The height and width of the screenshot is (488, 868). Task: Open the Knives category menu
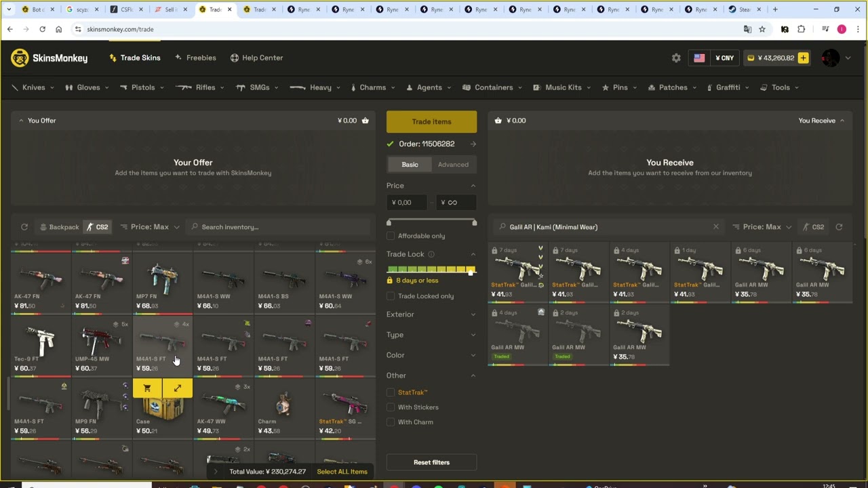[35, 87]
